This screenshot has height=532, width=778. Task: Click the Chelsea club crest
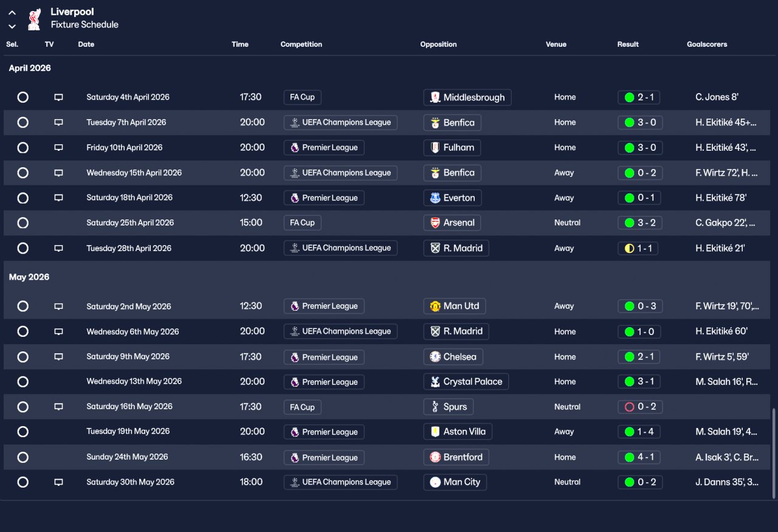435,357
